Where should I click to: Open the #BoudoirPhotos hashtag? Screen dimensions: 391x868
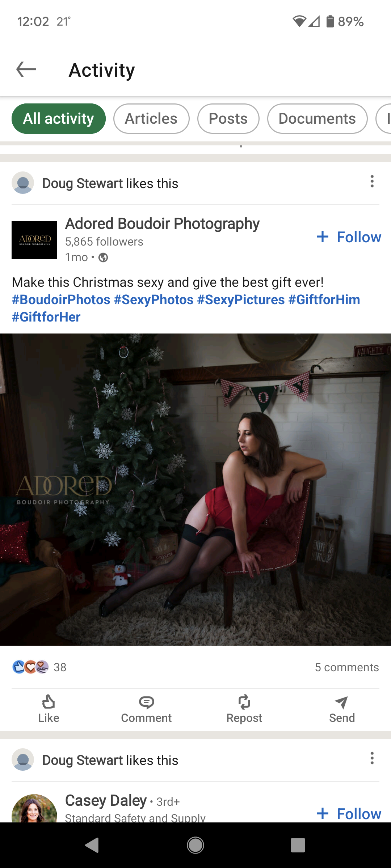(x=61, y=299)
